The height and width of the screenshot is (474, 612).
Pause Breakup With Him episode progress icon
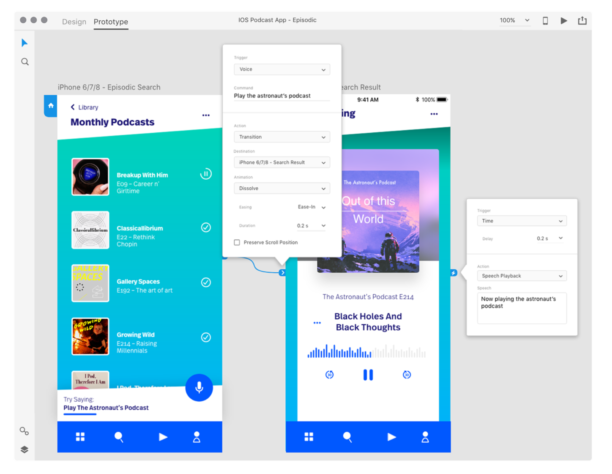point(206,174)
